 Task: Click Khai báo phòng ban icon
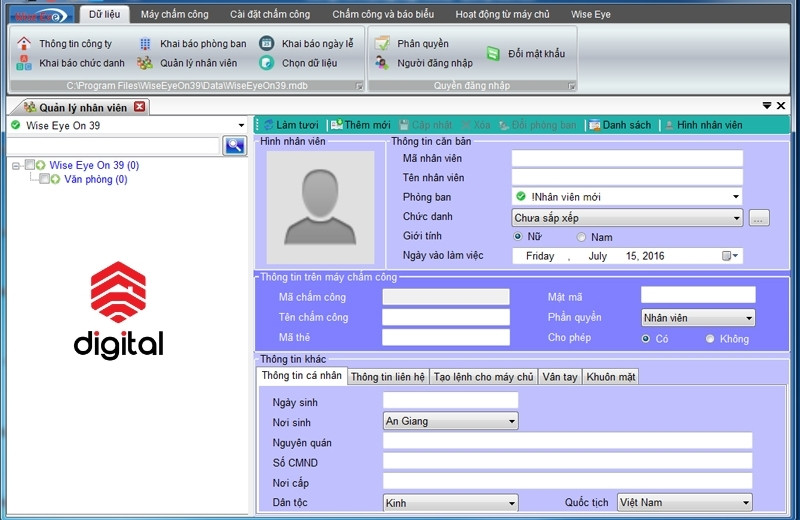point(145,44)
